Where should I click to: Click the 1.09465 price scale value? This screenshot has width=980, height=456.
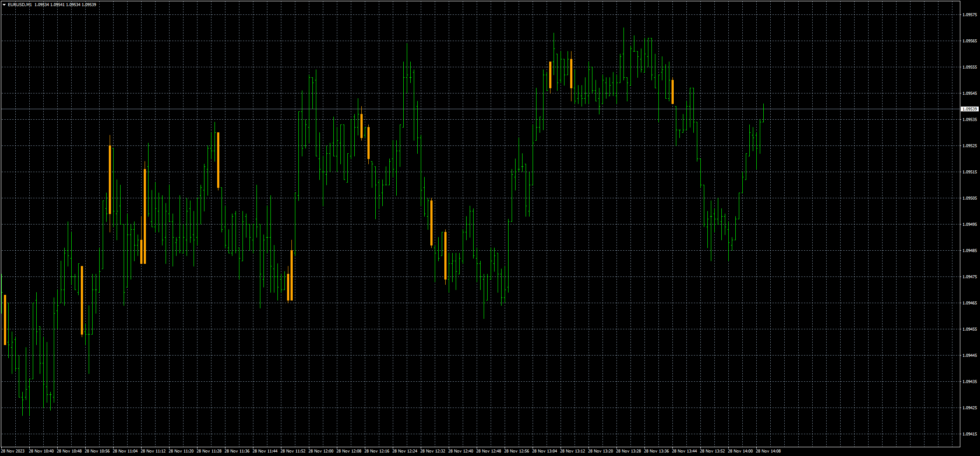coord(970,303)
